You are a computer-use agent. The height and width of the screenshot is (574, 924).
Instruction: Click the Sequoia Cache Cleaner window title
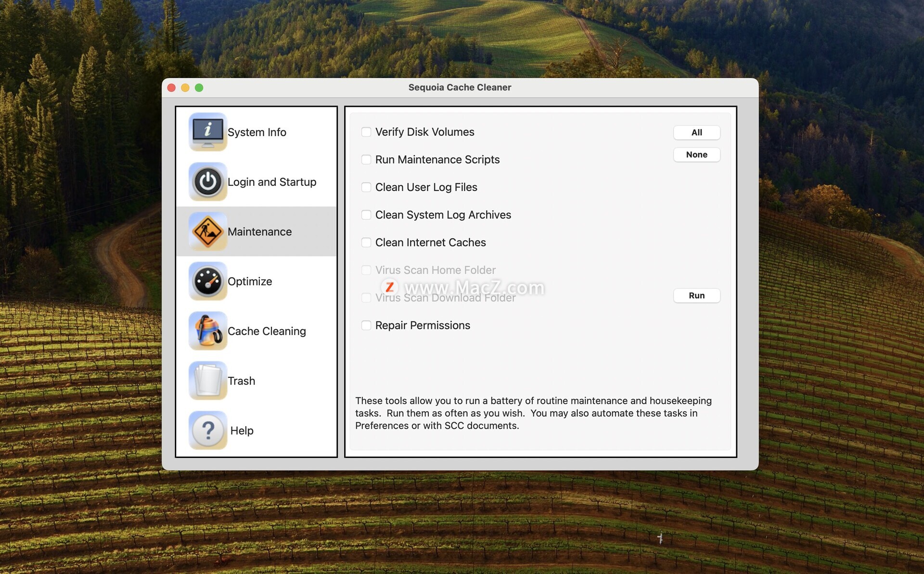pos(460,87)
